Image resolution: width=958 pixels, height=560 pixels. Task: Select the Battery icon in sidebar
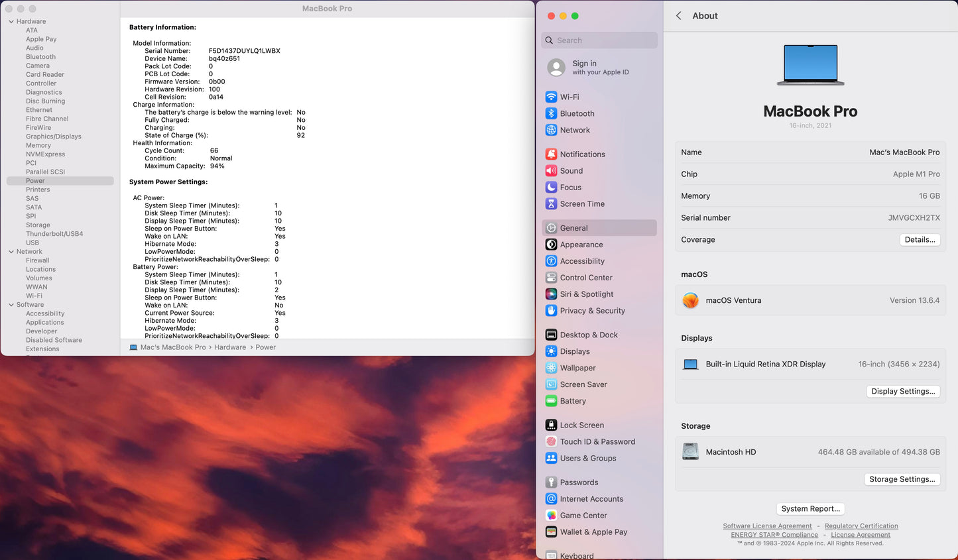[551, 401]
